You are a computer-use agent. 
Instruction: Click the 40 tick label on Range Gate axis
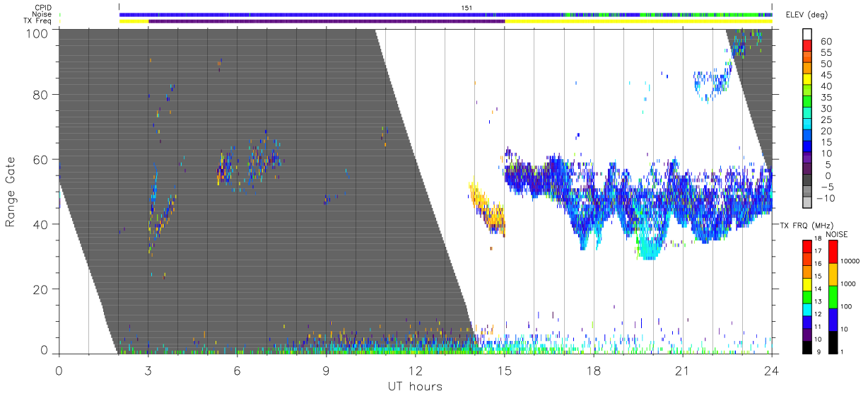pos(41,224)
